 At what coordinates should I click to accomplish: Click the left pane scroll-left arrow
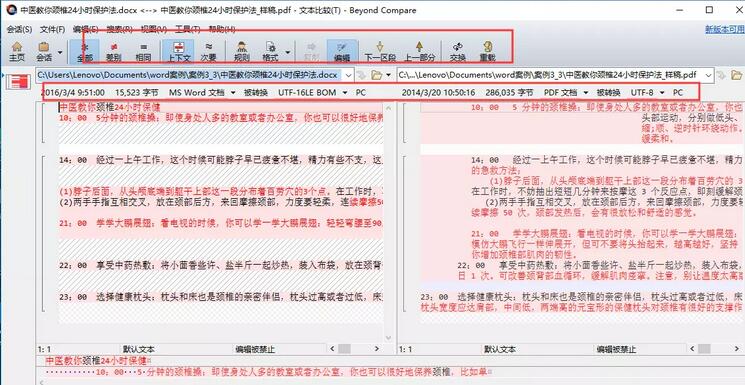pos(331,349)
